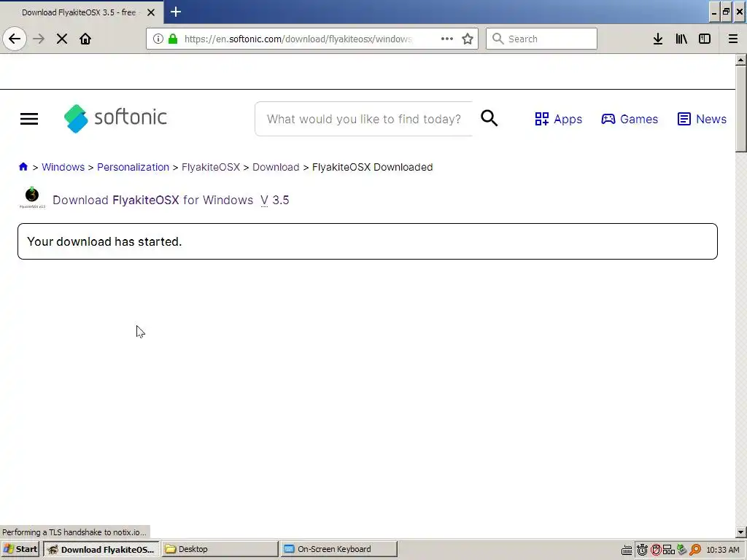This screenshot has width=747, height=560.
Task: Click the taskbar clock showing 10:33 AM
Action: [723, 550]
